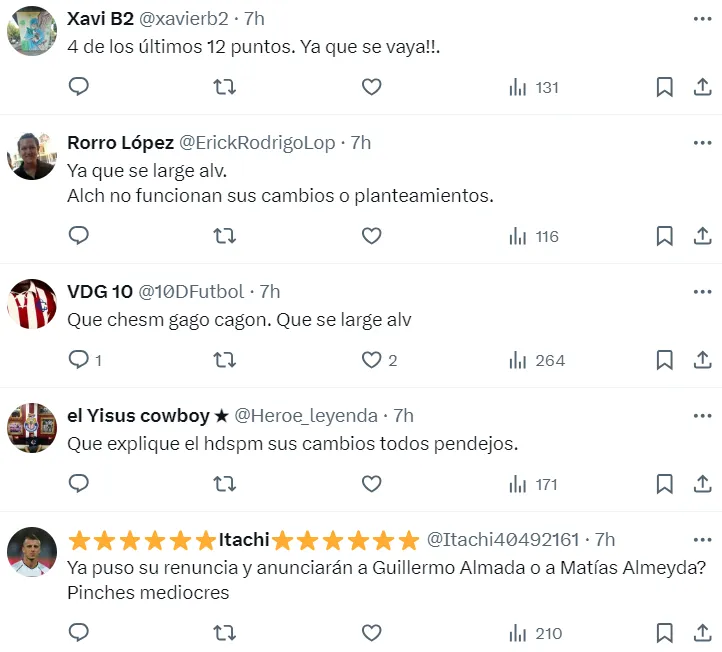This screenshot has height=652, width=722.
Task: Open more options on Xavi B2's tweet
Action: pos(702,19)
